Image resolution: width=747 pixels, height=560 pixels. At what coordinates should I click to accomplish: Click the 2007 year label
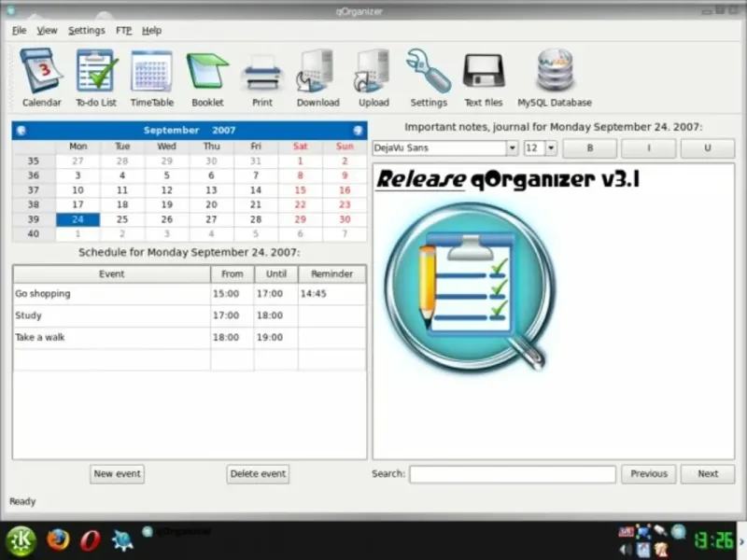[x=224, y=131]
